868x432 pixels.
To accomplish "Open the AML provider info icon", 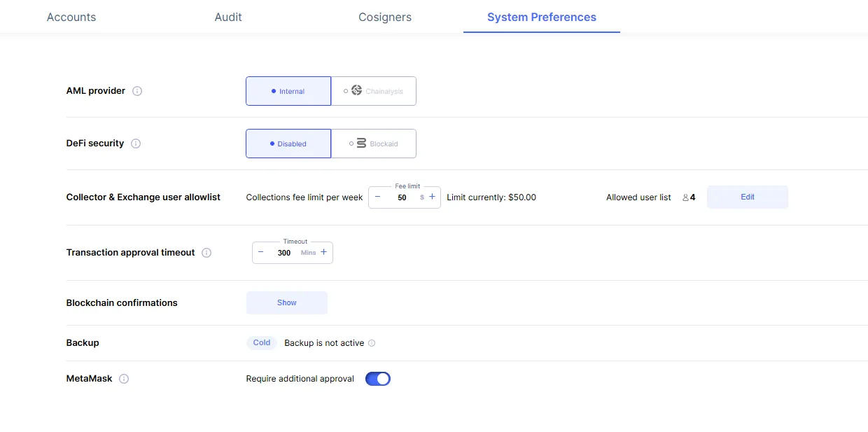I will click(x=137, y=91).
